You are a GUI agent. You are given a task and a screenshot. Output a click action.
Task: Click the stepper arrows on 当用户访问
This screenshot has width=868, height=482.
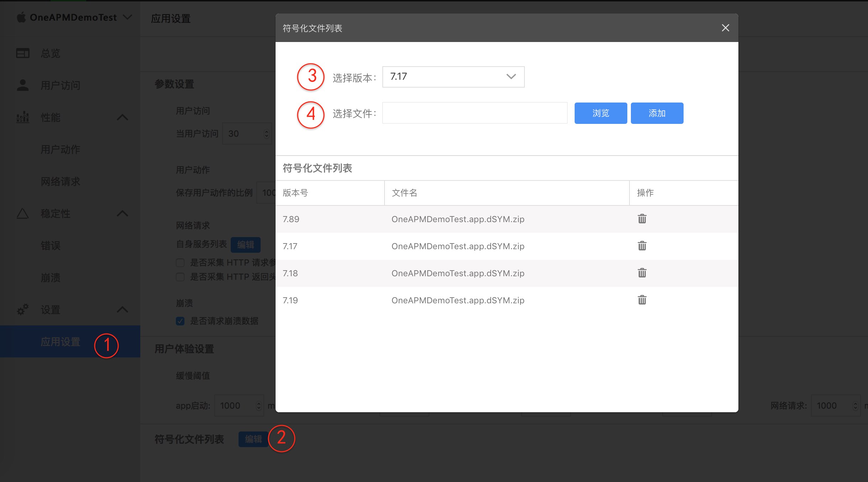(266, 134)
